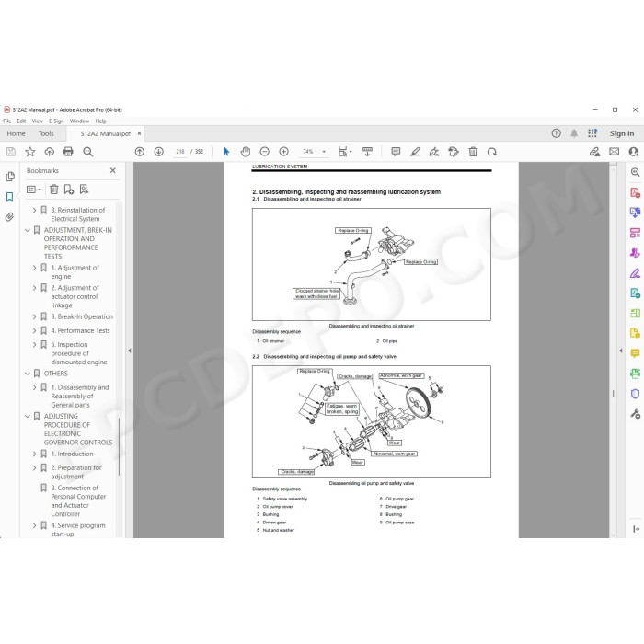Go to previous page arrow
The image size is (644, 644).
point(140,152)
